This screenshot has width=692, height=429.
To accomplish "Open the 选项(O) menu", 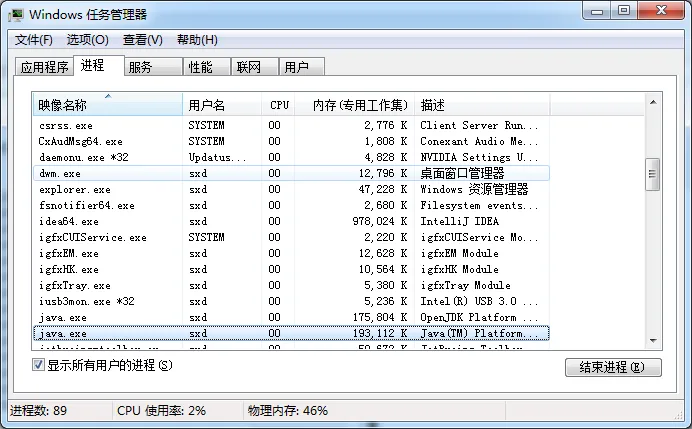I will [x=87, y=40].
